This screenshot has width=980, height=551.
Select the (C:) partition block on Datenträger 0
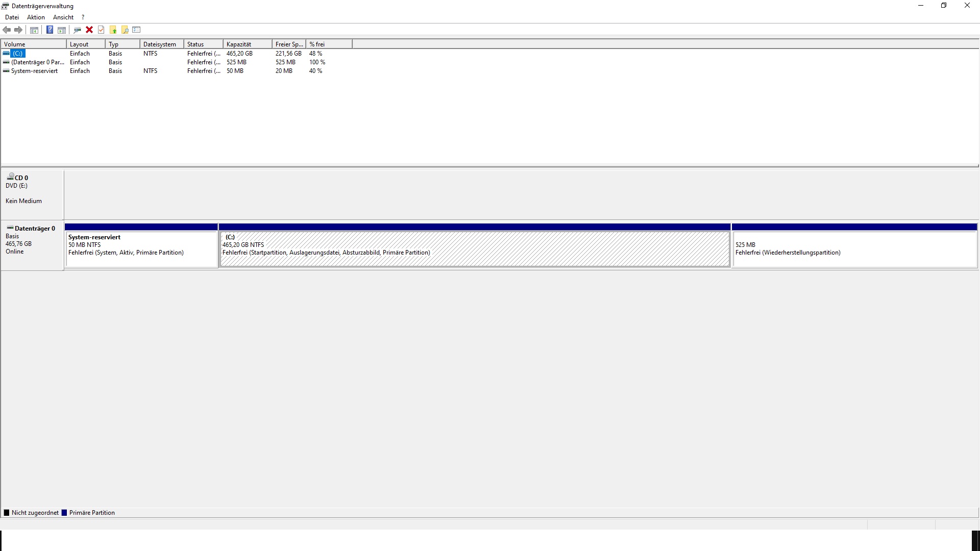pyautogui.click(x=475, y=249)
